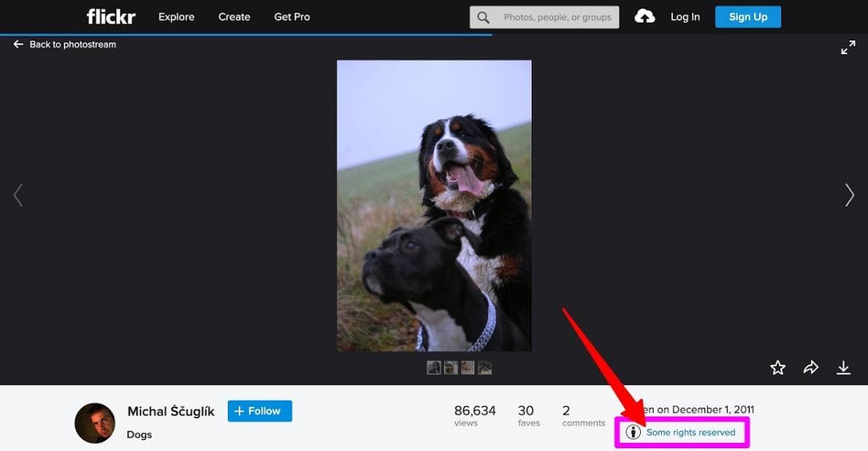Open the Explore menu
868x451 pixels.
(176, 17)
